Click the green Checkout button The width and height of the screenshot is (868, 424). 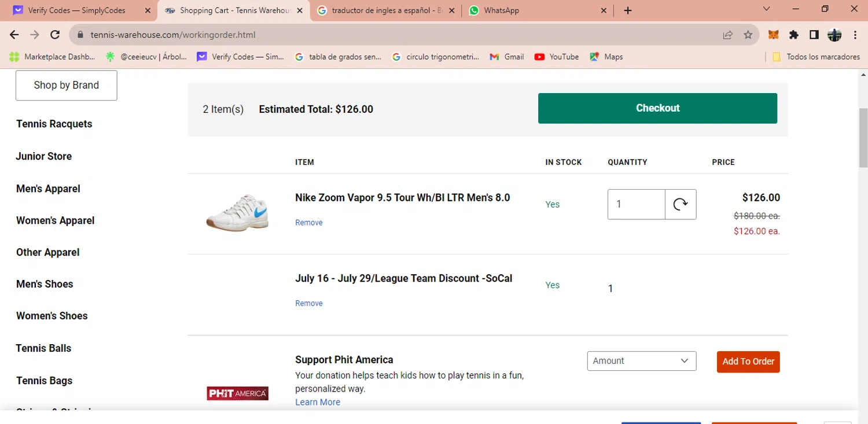(x=657, y=108)
